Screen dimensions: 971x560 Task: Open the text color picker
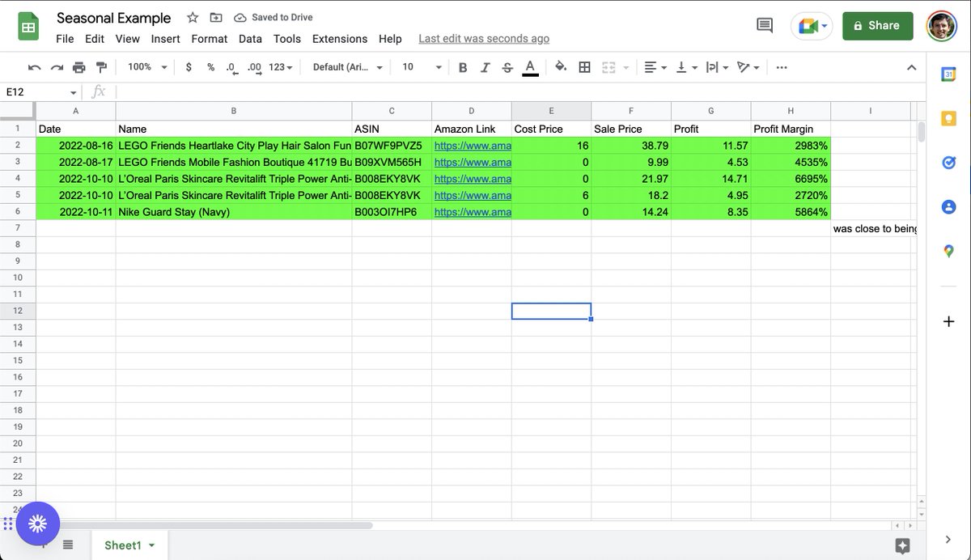[x=530, y=67]
